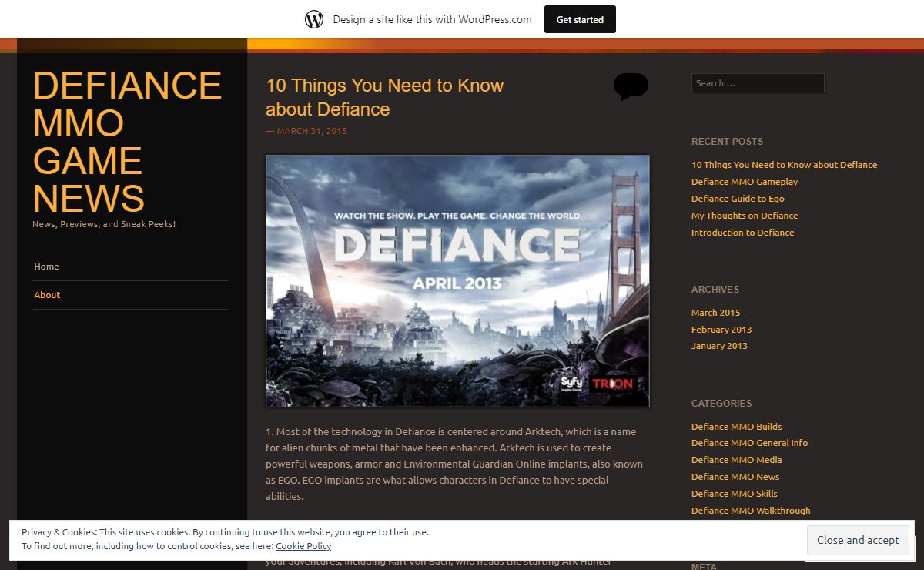
Task: Open the Defiance April 2013 banner image
Action: 457,281
